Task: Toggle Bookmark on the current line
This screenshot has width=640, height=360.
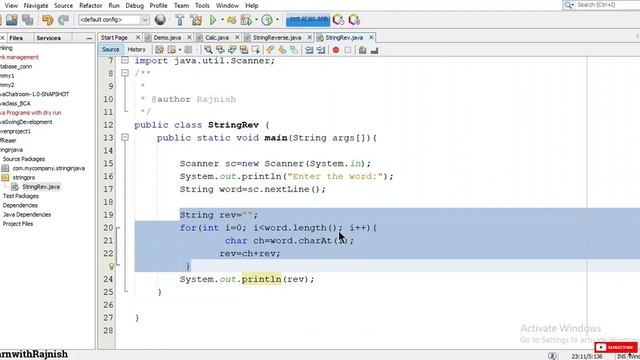Action: point(294,50)
